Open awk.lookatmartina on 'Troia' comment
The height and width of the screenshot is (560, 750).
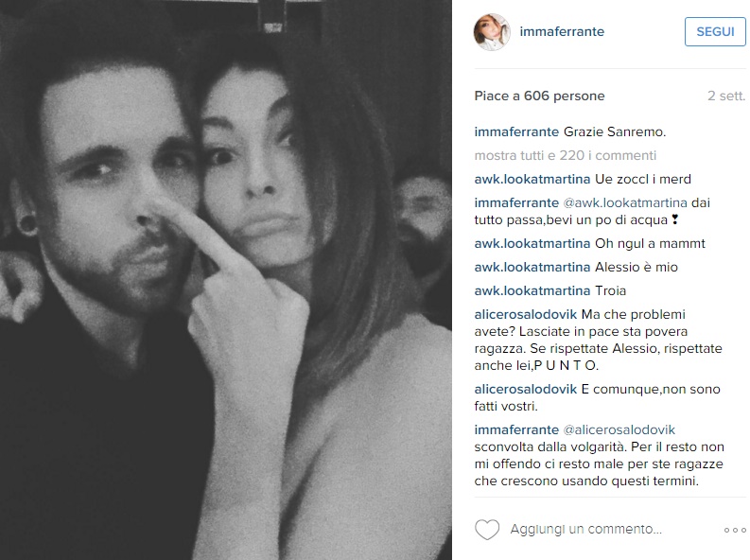click(x=532, y=290)
